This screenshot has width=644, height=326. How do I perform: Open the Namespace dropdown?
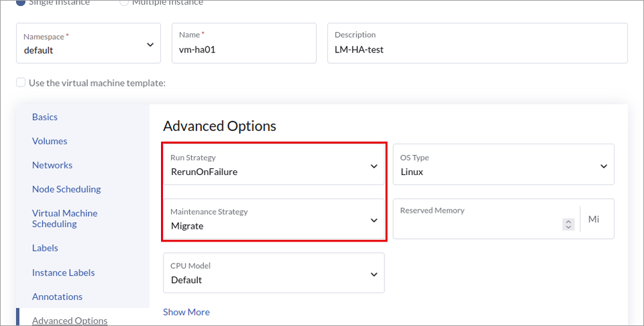[x=89, y=43]
